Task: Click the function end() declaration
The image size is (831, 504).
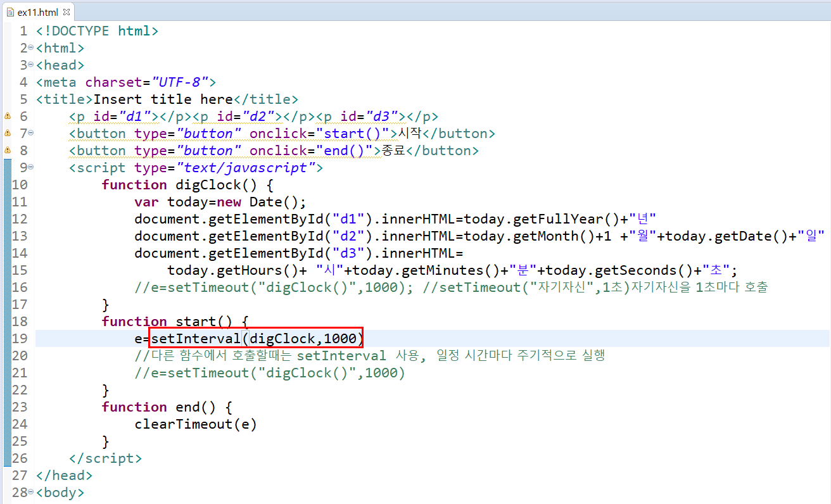Action: (x=167, y=407)
